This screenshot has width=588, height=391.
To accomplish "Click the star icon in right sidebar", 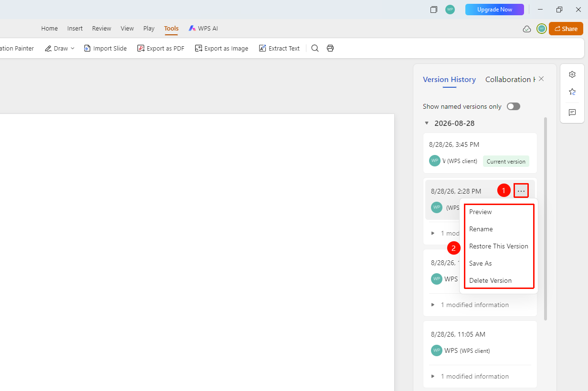I will (572, 92).
